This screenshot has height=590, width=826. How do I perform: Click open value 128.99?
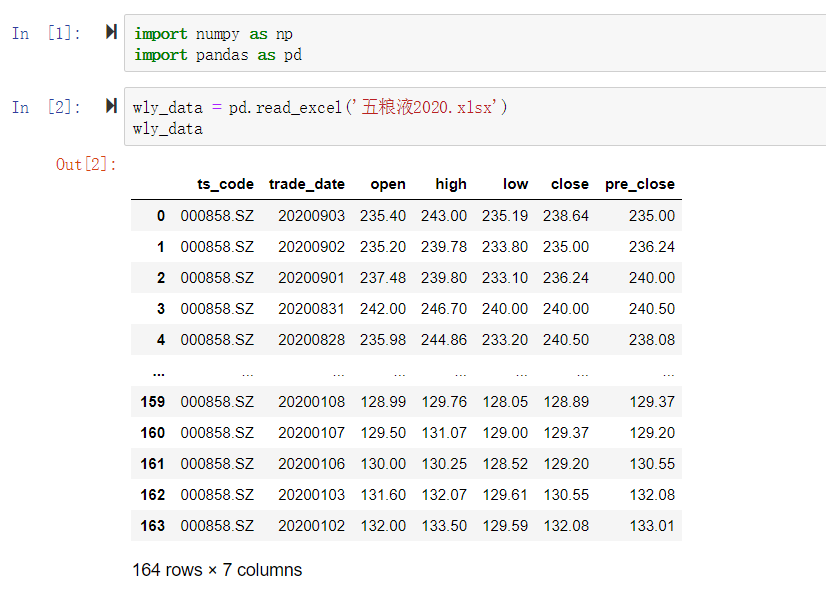coord(383,402)
